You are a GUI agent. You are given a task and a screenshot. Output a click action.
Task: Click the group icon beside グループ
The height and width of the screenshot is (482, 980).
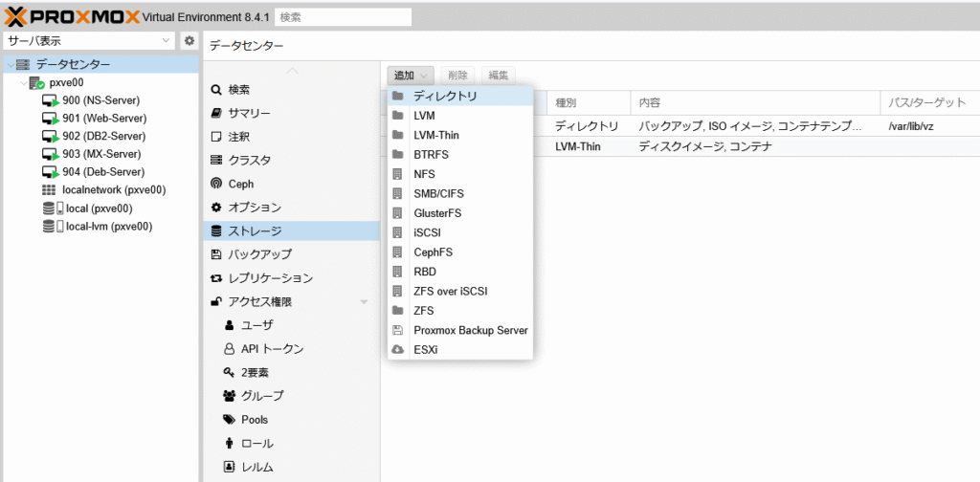coord(229,396)
